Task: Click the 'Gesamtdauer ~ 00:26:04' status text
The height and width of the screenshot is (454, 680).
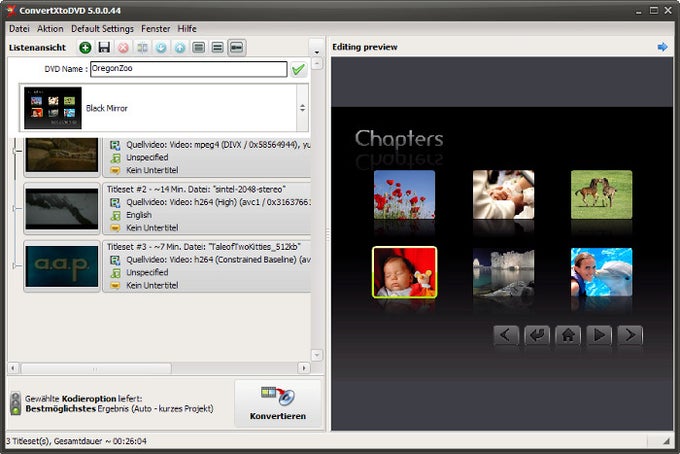Action: tap(100, 441)
